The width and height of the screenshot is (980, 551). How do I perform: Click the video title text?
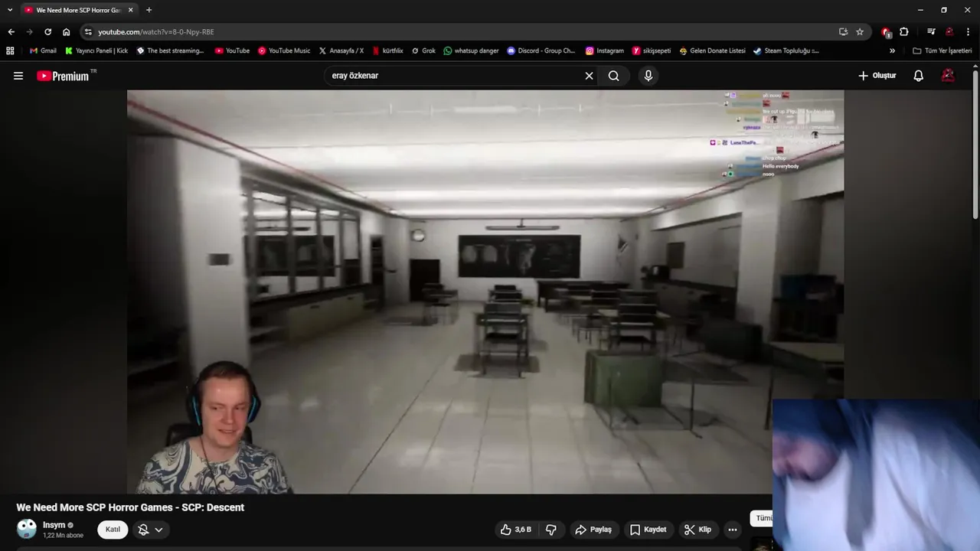(x=130, y=507)
